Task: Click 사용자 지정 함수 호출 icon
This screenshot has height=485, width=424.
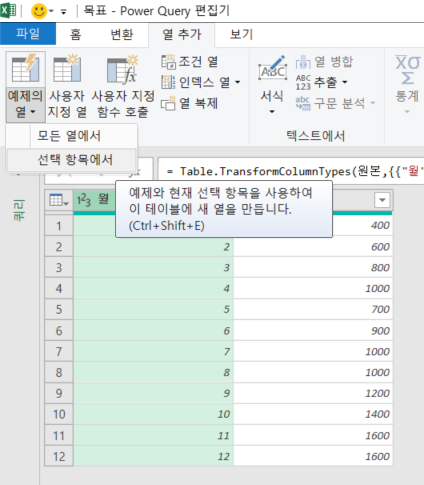Action: [122, 69]
